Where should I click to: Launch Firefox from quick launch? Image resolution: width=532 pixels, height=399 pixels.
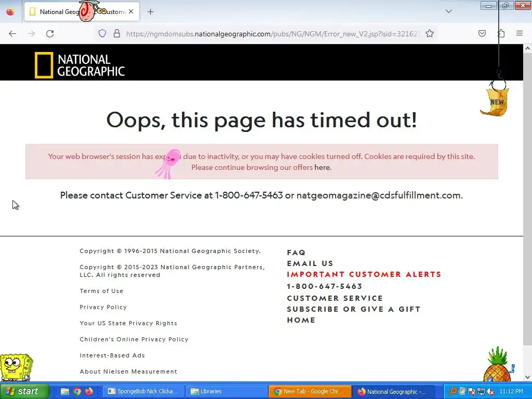tap(89, 392)
